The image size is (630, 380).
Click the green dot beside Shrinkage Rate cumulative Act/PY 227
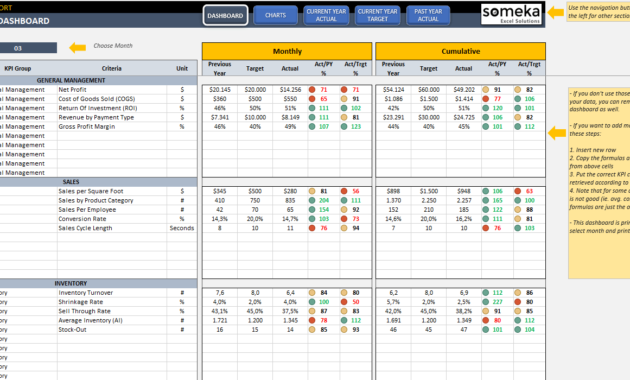[485, 302]
